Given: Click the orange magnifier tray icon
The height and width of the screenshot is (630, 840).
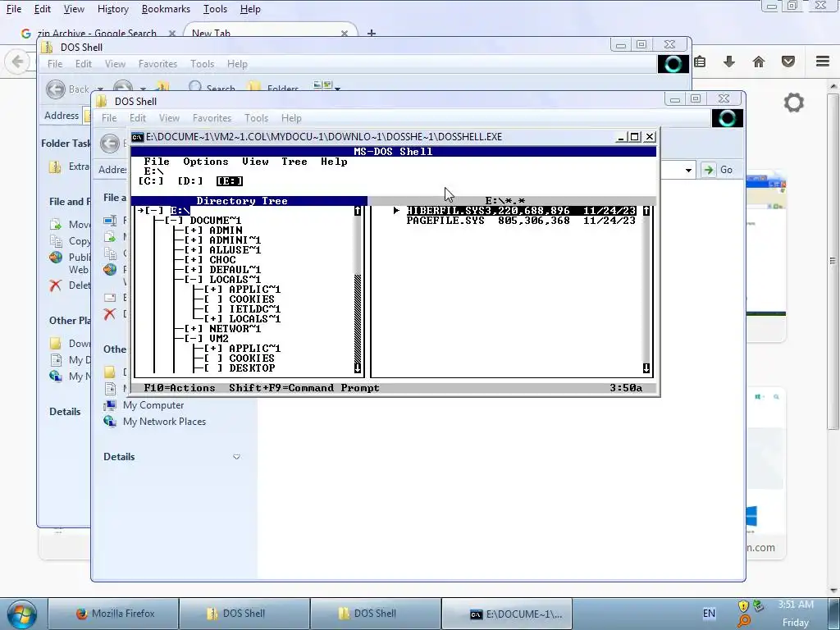Looking at the screenshot, I should click(x=743, y=621).
